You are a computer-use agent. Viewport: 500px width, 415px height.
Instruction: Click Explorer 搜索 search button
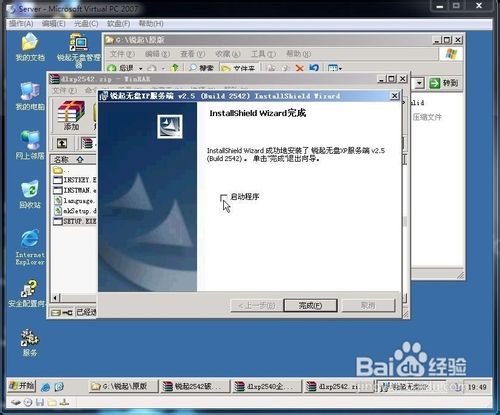(x=201, y=68)
